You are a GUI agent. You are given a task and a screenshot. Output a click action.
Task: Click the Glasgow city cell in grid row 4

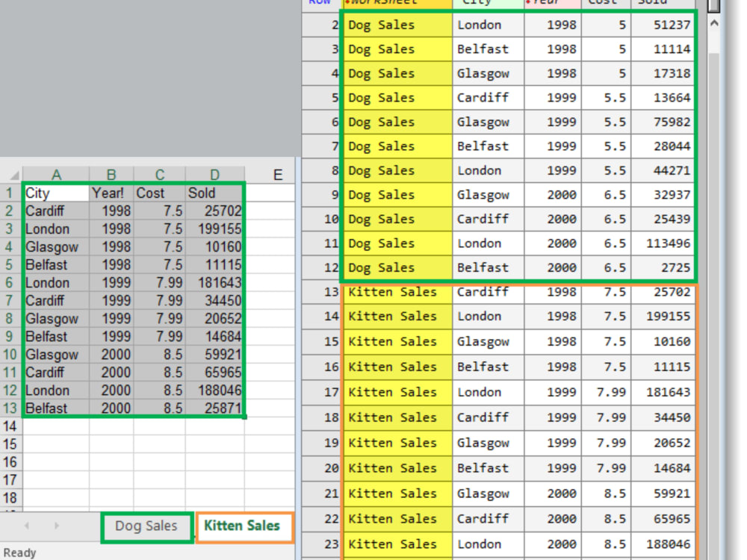click(x=489, y=73)
